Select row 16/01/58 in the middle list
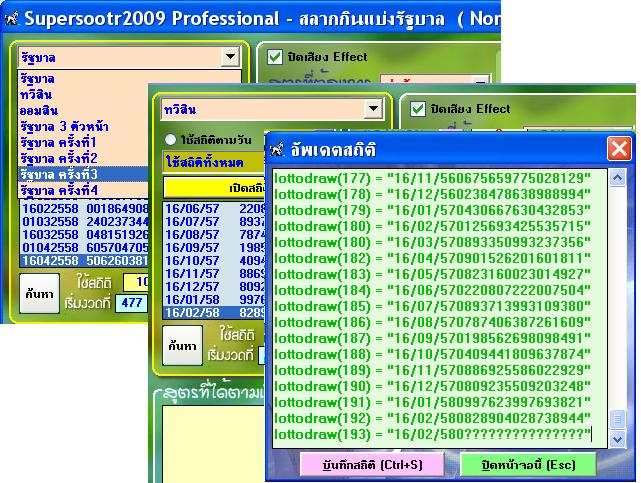The image size is (641, 483). tap(214, 300)
